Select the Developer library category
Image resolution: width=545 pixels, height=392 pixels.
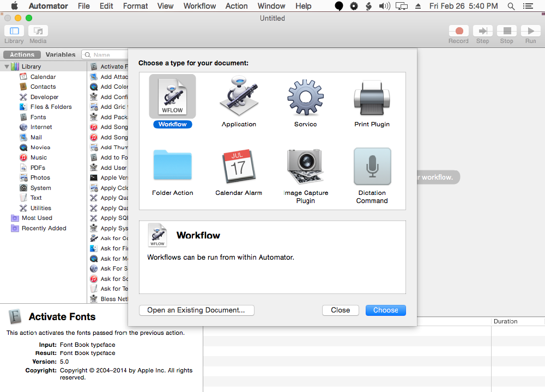point(44,97)
